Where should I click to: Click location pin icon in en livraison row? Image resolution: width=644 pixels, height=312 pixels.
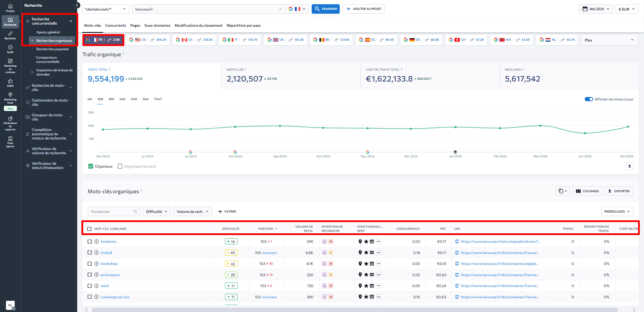tap(360, 275)
